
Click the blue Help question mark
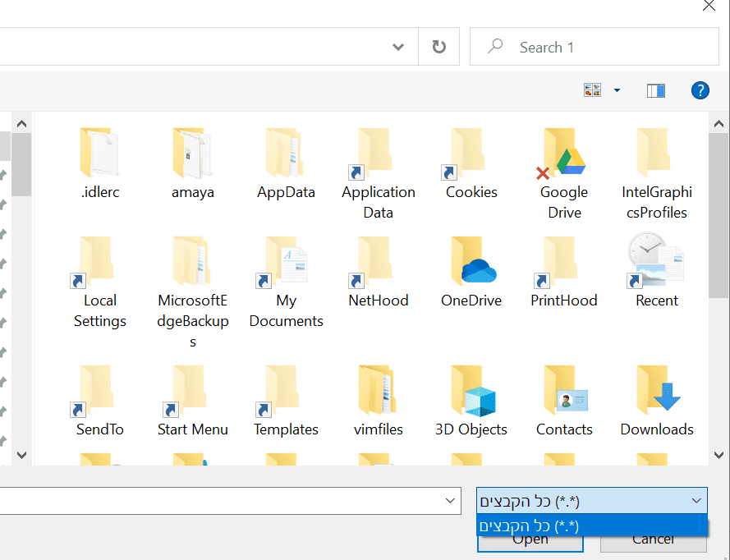coord(700,90)
